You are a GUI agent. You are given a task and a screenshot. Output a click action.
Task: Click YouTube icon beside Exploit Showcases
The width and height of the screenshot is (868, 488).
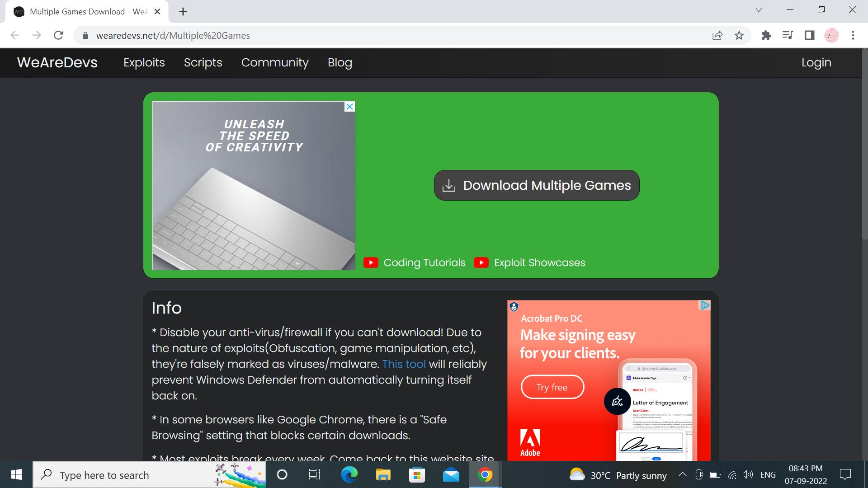coord(481,263)
